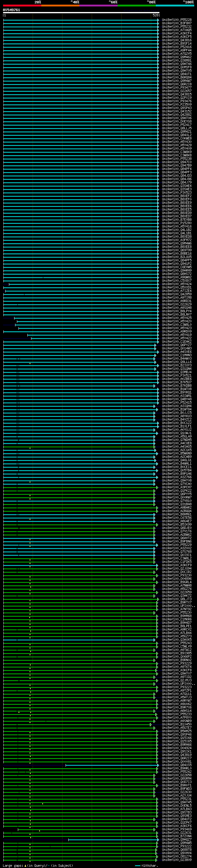
Task: Open entry UniRef100_B2IUY3
Action: 176,365
